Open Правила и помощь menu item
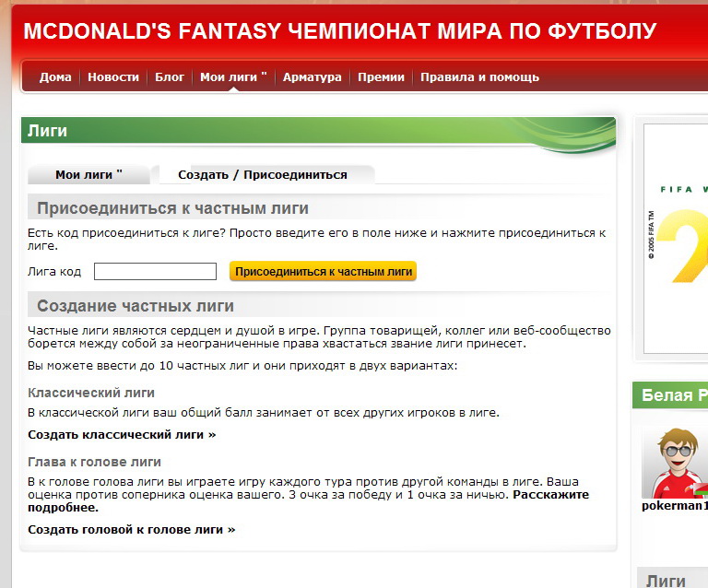The height and width of the screenshot is (588, 708). coord(479,77)
